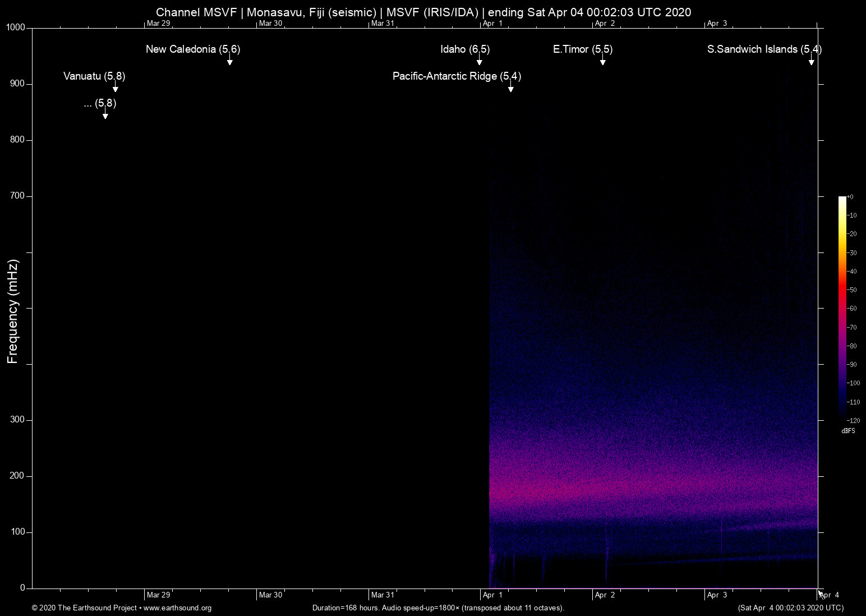Viewport: 866px width, 616px height.
Task: Click the 200 mHz frequency axis label
Action: (x=17, y=476)
